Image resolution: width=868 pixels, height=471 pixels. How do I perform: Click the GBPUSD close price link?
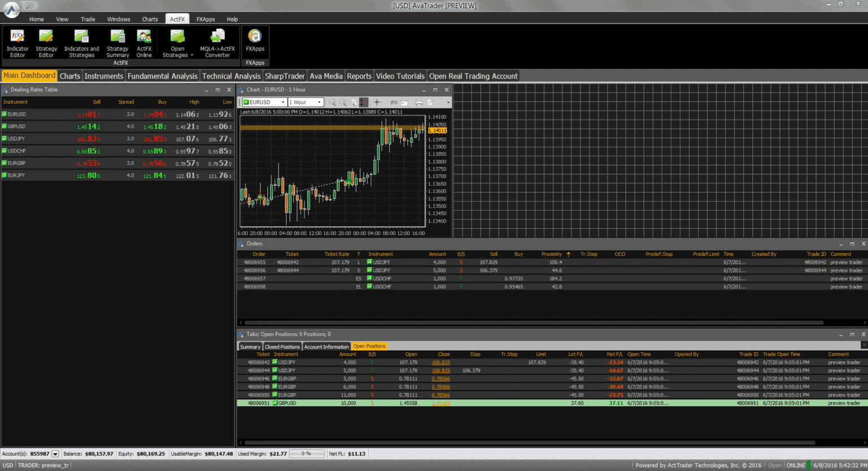click(x=441, y=403)
